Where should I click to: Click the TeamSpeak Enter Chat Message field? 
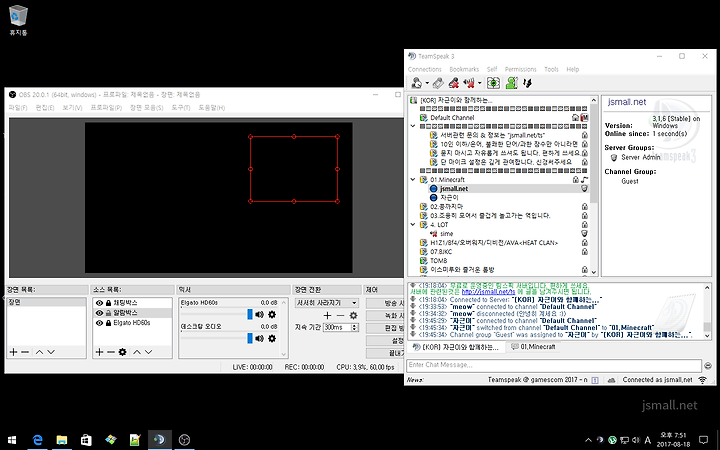(554, 366)
